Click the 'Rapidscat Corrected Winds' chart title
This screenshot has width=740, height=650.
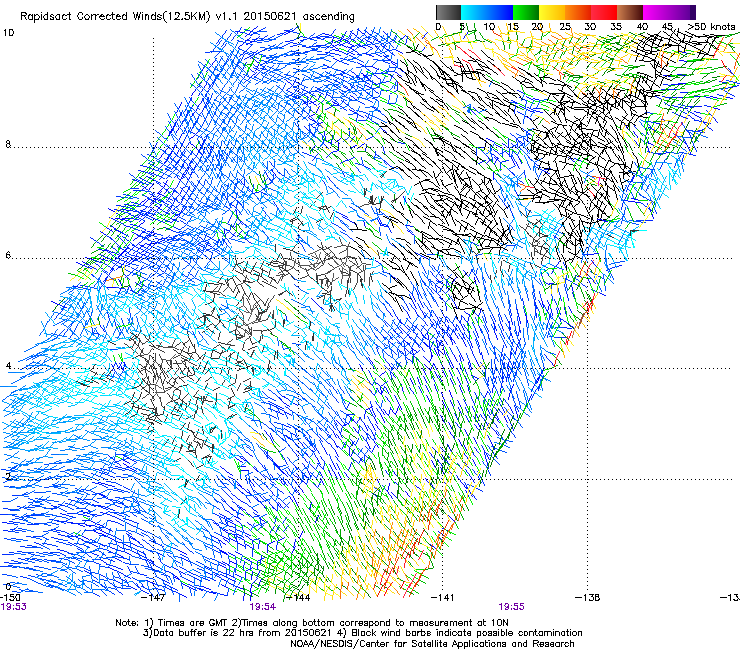coord(187,17)
